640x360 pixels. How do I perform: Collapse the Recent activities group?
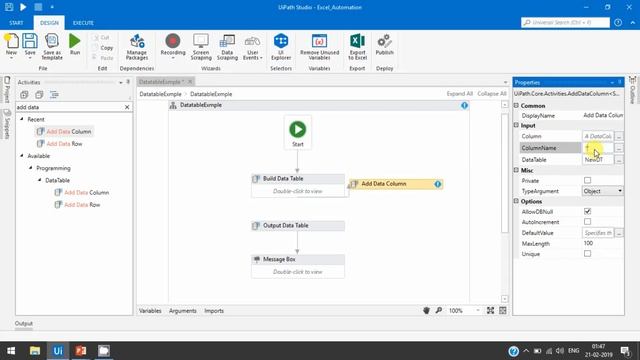(22, 119)
